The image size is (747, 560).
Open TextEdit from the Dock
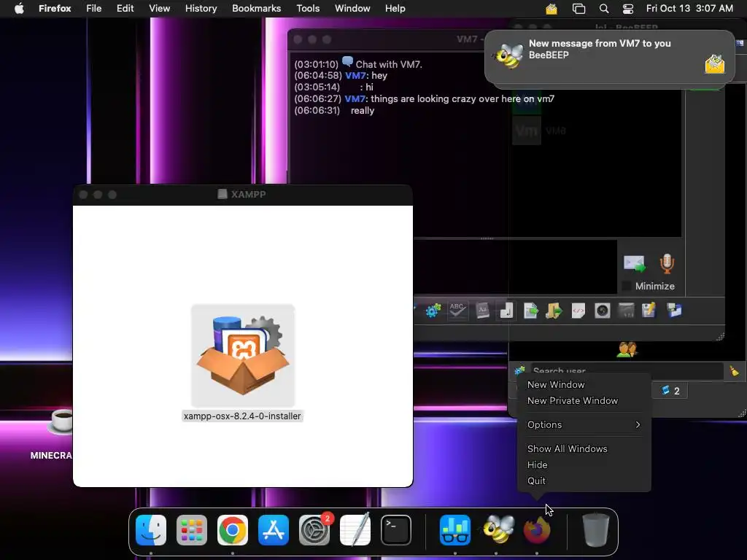(x=355, y=530)
